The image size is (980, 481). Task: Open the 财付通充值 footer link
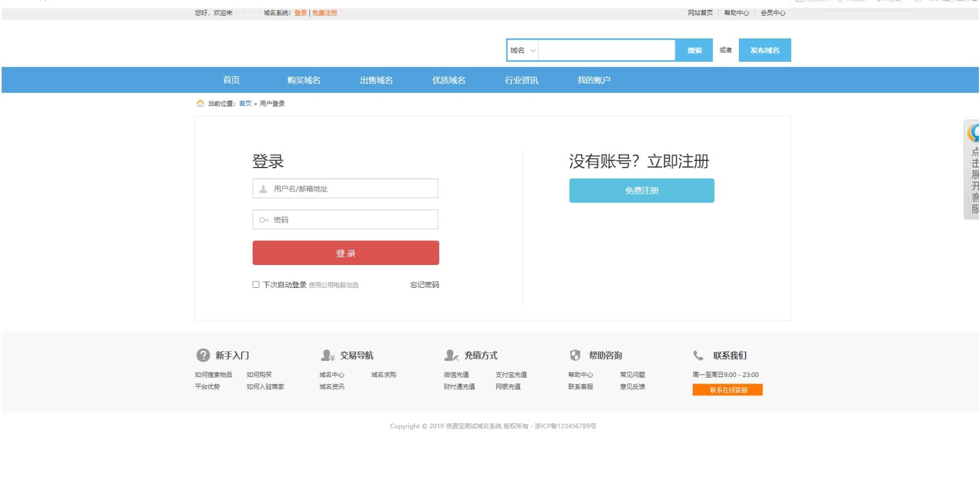pyautogui.click(x=459, y=386)
